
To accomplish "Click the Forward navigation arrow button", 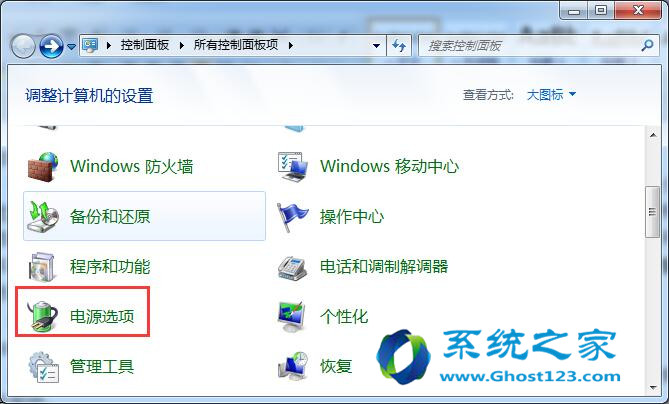I will [52, 46].
